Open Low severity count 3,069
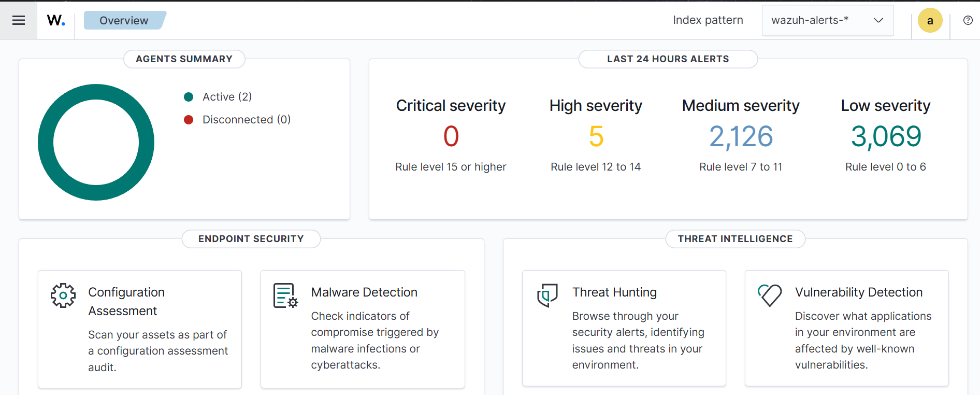This screenshot has height=395, width=980. pyautogui.click(x=886, y=137)
